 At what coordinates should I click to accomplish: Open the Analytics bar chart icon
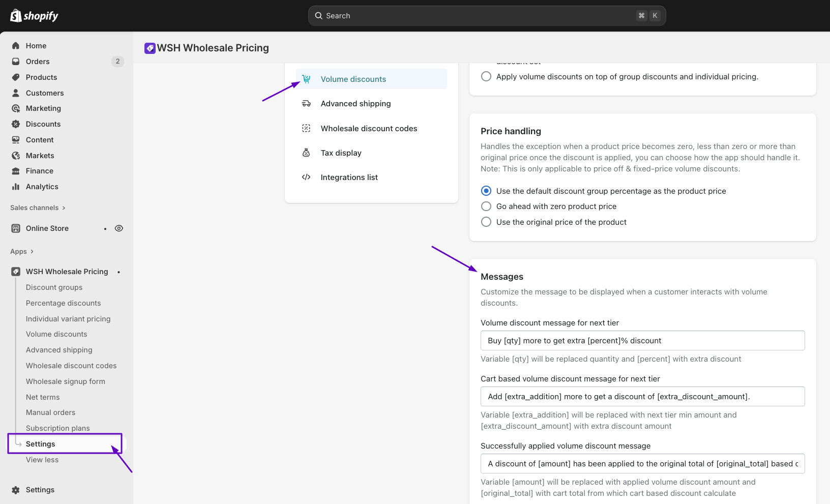point(16,187)
